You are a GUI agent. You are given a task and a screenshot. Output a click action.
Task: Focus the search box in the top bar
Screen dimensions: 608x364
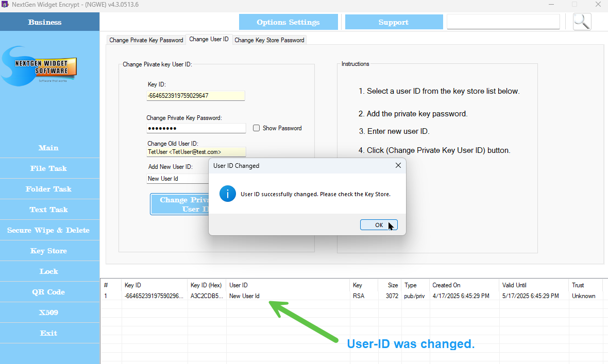coord(503,22)
